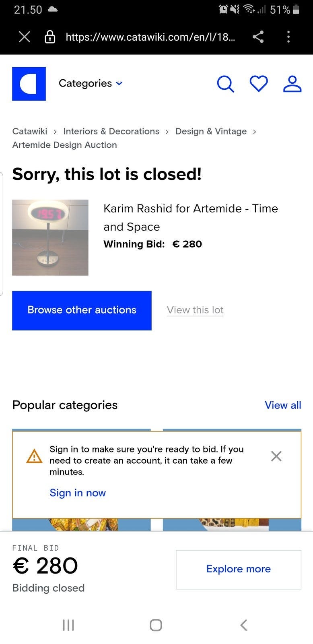The image size is (313, 644).
Task: Open favorites via the heart icon
Action: (259, 84)
